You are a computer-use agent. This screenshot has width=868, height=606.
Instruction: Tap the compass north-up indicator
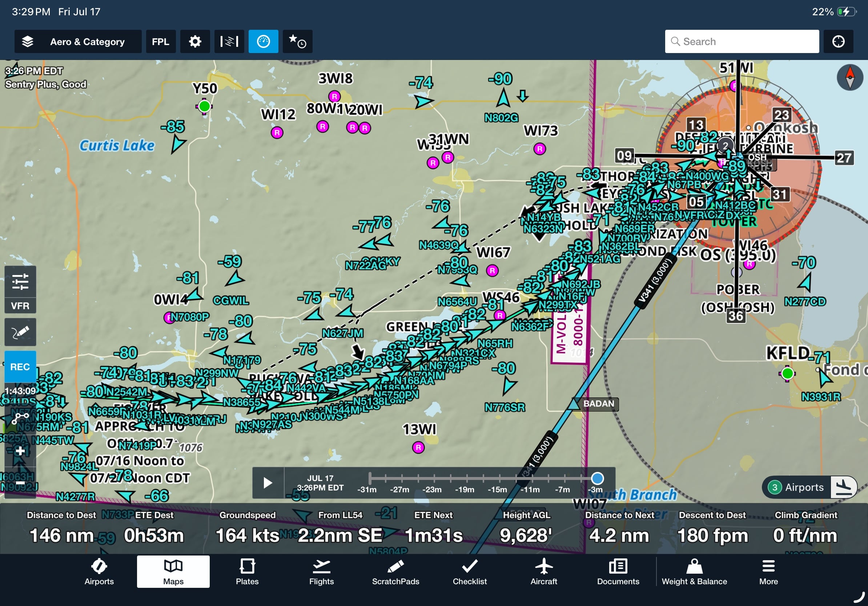click(x=850, y=77)
